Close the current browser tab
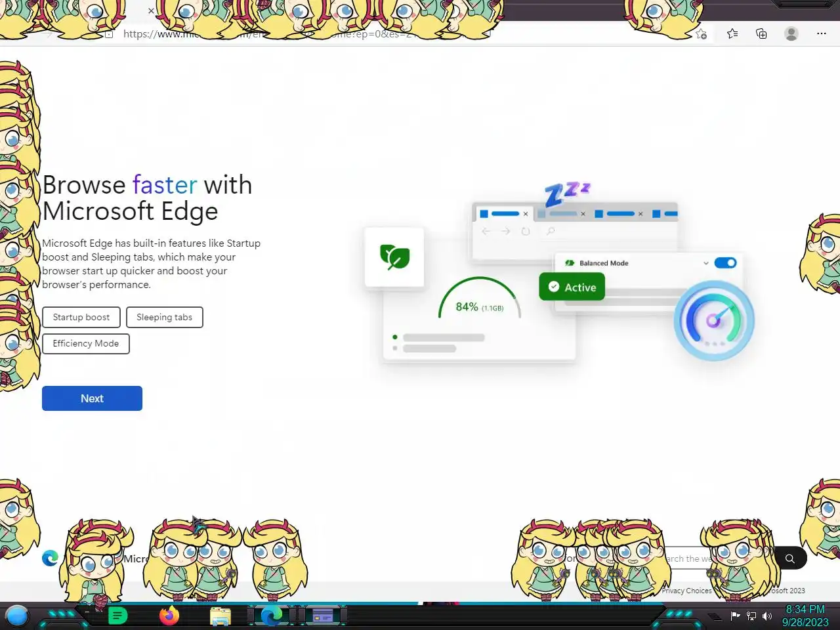 [x=151, y=10]
